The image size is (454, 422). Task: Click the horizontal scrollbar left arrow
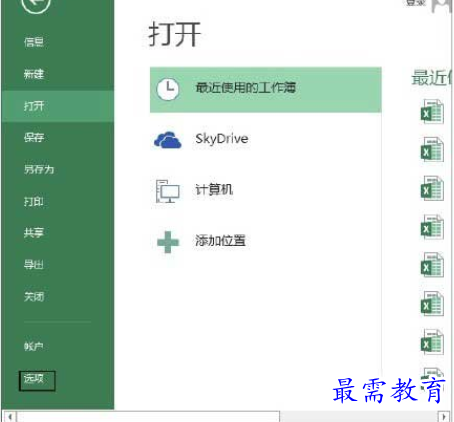[x=10, y=417]
